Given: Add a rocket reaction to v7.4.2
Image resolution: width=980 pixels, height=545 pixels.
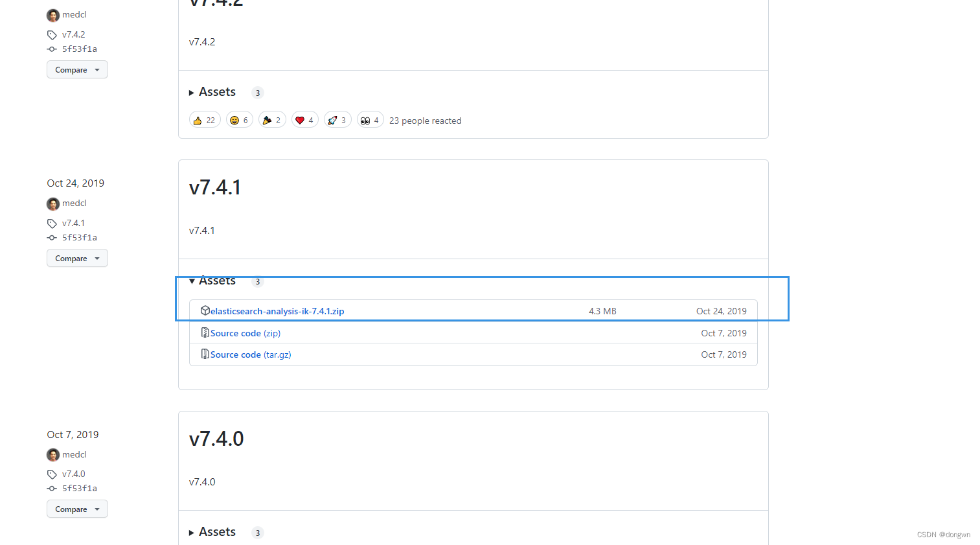Looking at the screenshot, I should pyautogui.click(x=337, y=119).
